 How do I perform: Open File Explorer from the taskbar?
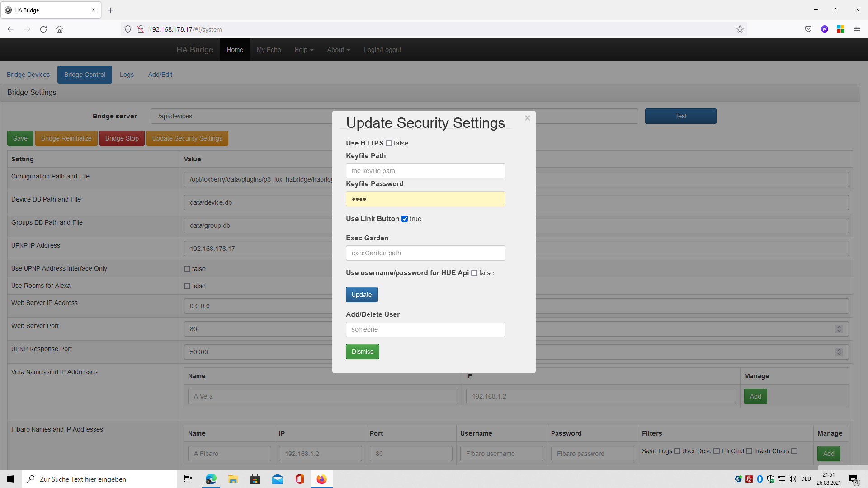click(233, 479)
